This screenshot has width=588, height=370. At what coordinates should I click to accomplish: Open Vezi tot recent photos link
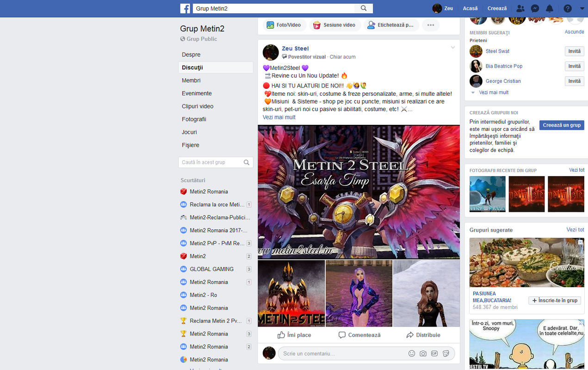(x=576, y=170)
